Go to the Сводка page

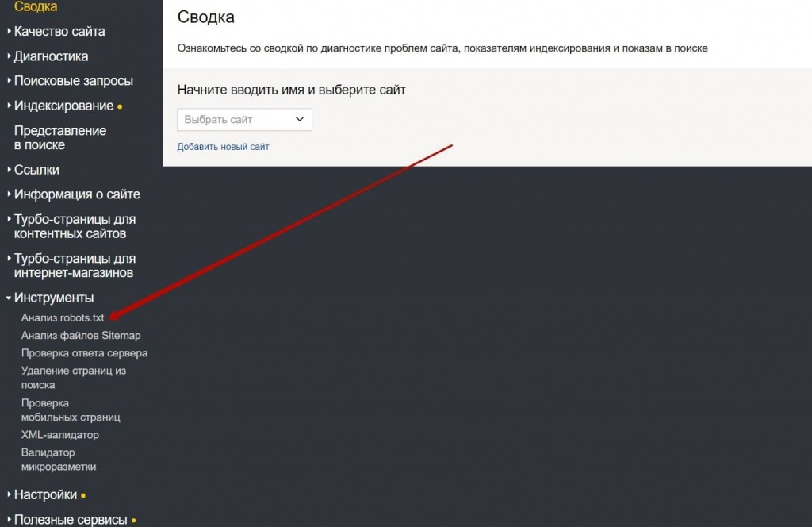(x=35, y=7)
